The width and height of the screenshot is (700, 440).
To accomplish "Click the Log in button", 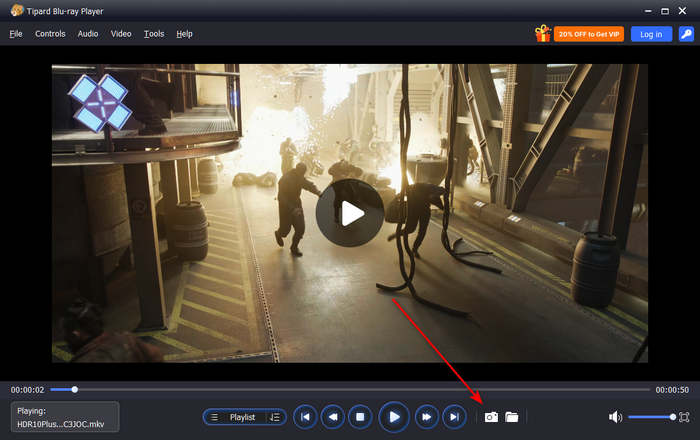I will click(651, 34).
